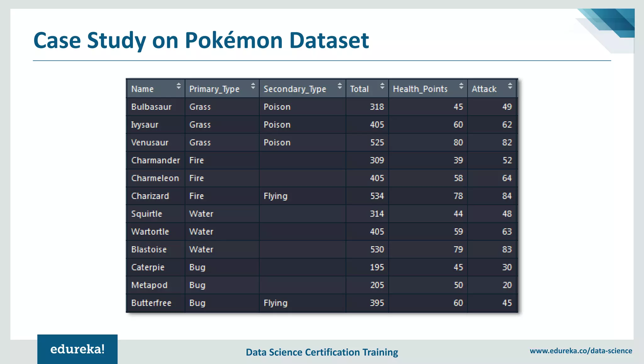This screenshot has width=644, height=364.
Task: Select the Charizard name cell
Action: coord(156,196)
